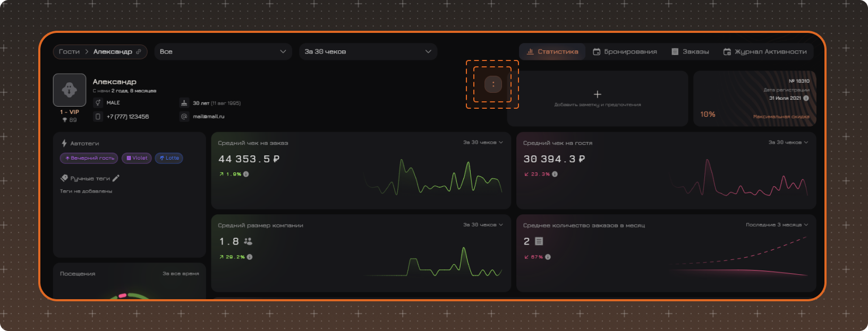Screen dimensions: 868x331
Task: Switch to the Заказы tab
Action: click(x=690, y=52)
